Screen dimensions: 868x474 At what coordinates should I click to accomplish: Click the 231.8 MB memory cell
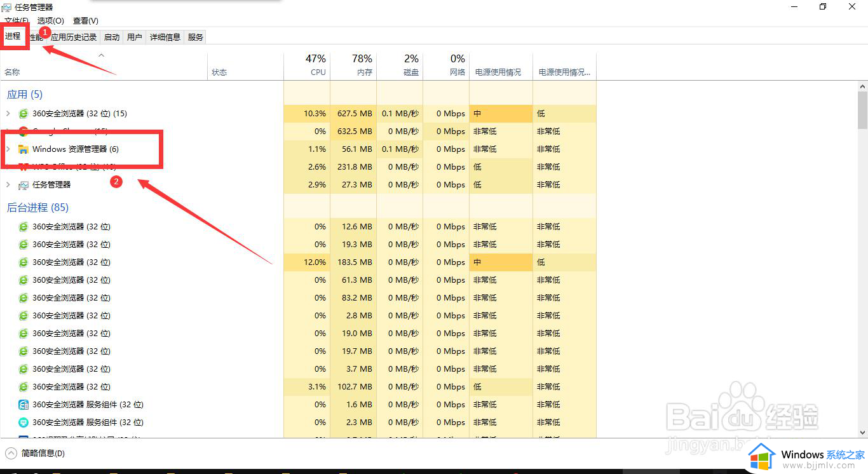pos(353,167)
